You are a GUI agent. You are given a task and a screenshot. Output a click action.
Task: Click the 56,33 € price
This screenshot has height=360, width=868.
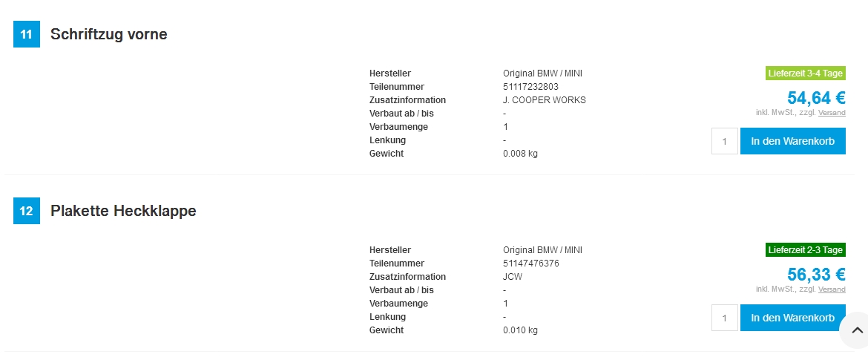point(816,275)
